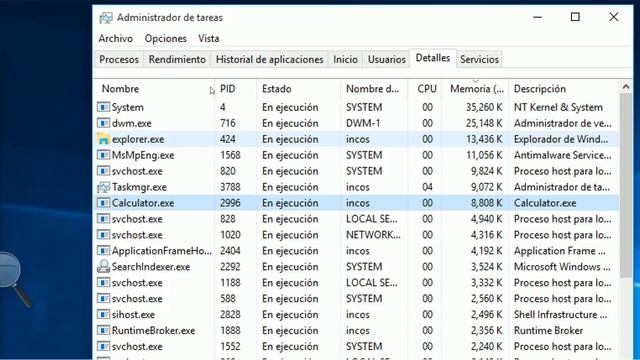Click the magnifier icon on the desktop
This screenshot has width=640, height=360.
point(14,279)
